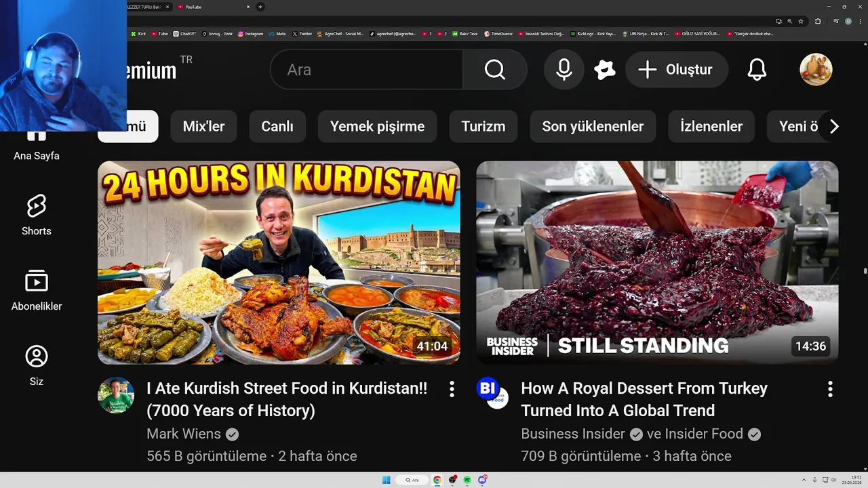The image size is (868, 488).
Task: Open the TimeGuessr bookmark
Action: pyautogui.click(x=498, y=33)
